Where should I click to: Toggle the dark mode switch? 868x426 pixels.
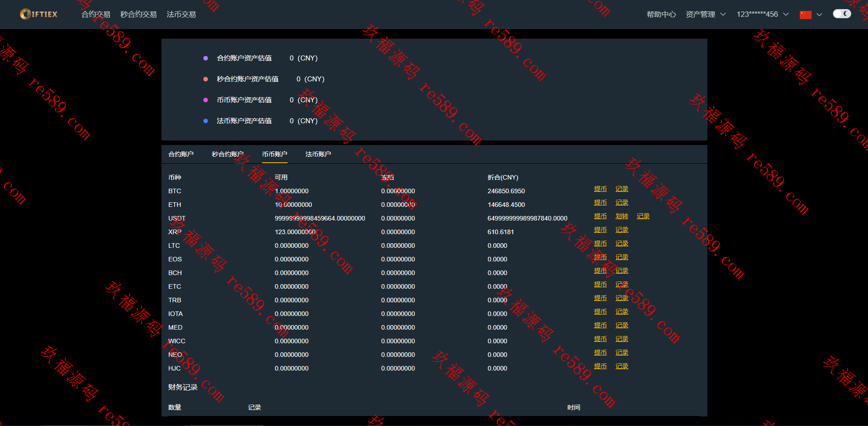(x=842, y=14)
